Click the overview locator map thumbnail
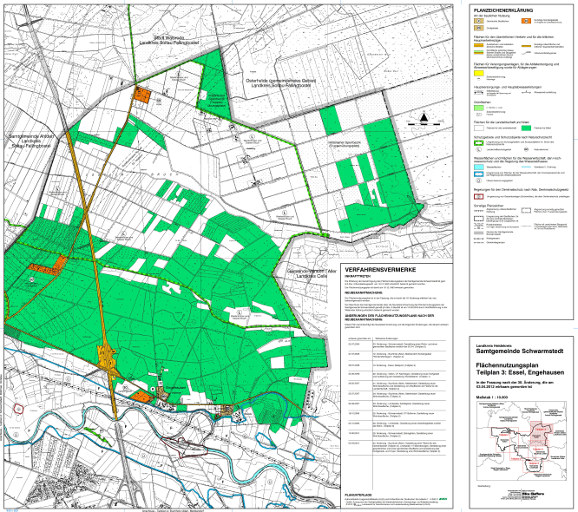Screen dimensions: 578x512 point(521,441)
